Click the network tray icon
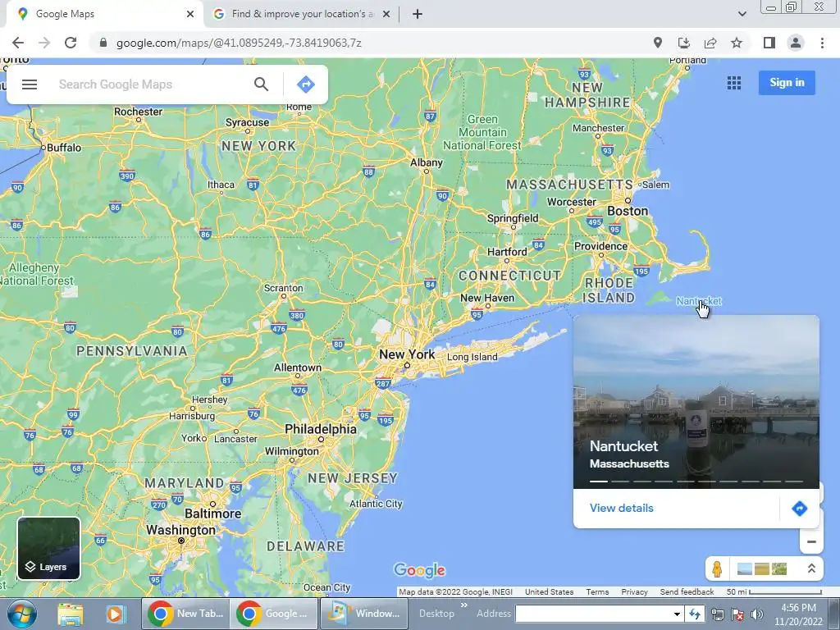The image size is (840, 630). coord(717,614)
